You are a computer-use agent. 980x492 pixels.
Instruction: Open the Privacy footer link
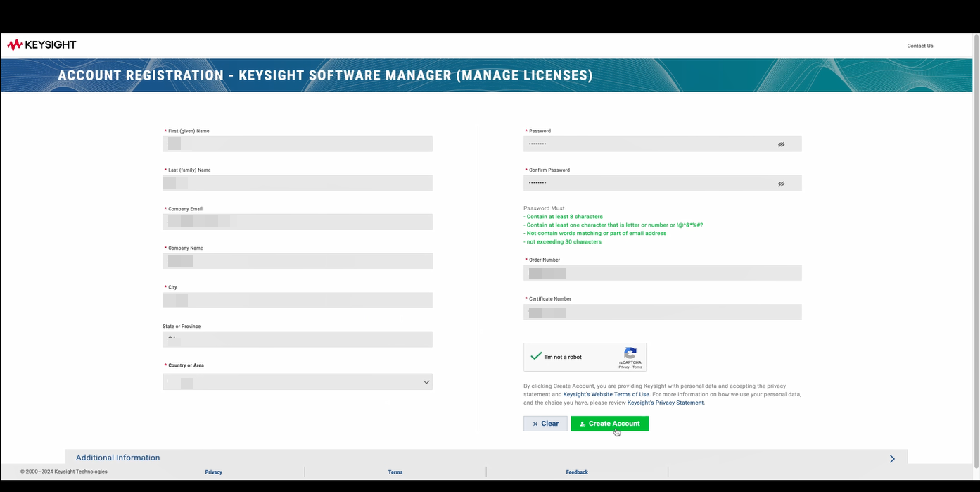coord(213,472)
